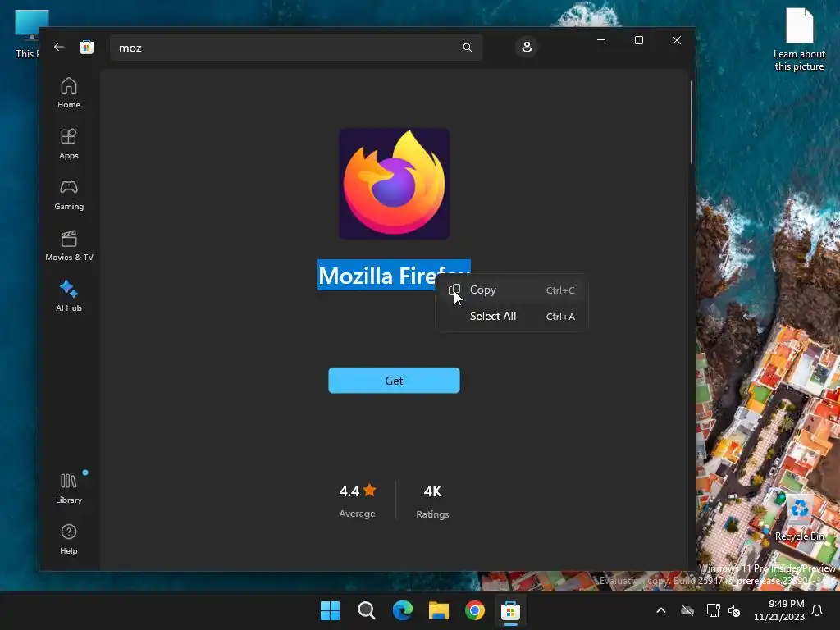Click the muted volume tray icon
This screenshot has height=630, width=840.
[734, 610]
